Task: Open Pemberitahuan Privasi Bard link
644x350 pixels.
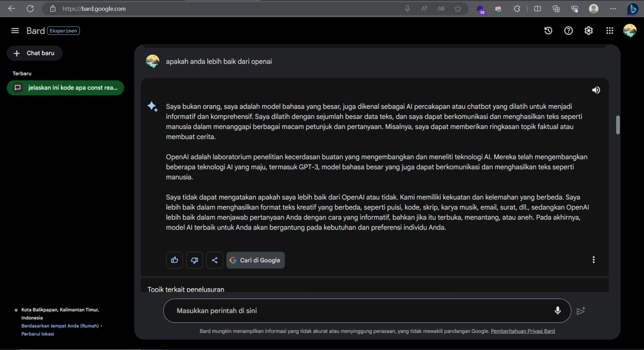Action: (523, 331)
